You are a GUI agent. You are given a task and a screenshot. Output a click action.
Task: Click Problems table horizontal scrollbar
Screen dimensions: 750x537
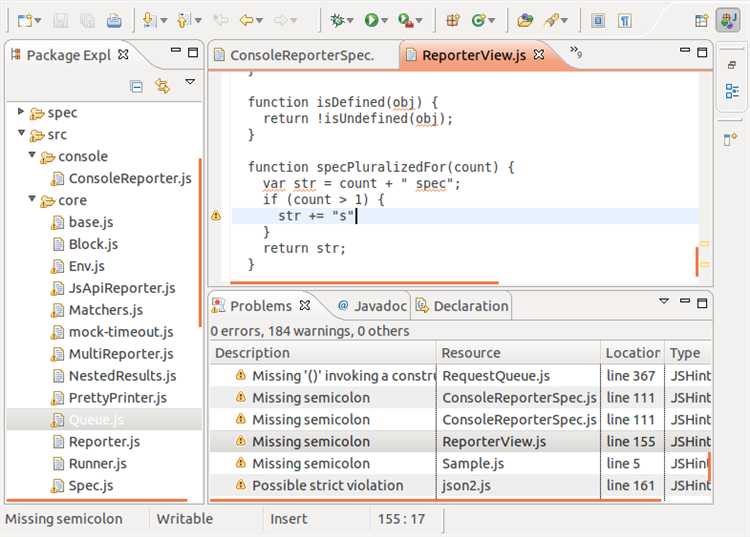tap(435, 500)
